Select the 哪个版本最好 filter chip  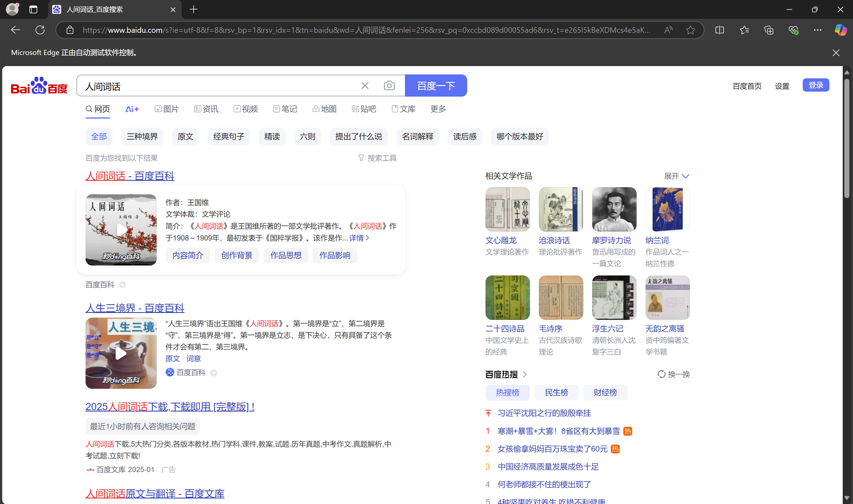click(x=520, y=137)
